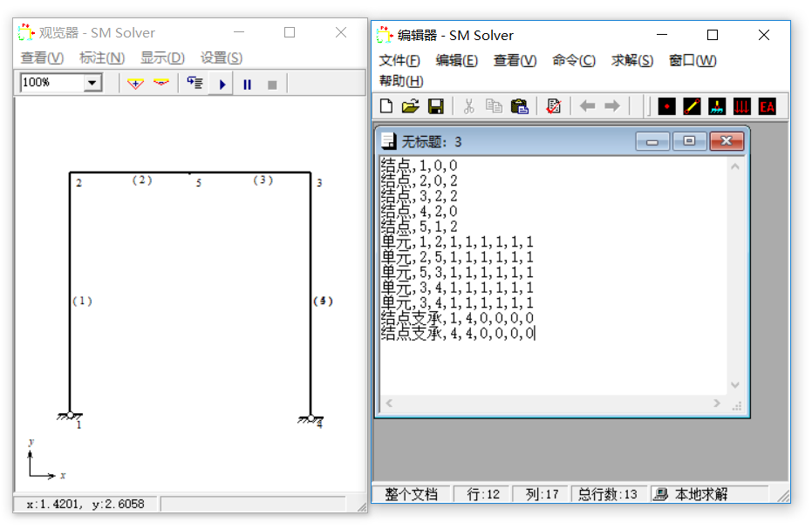Click the right arrow of document horizontal scrollbar
The height and width of the screenshot is (529, 812).
(717, 403)
